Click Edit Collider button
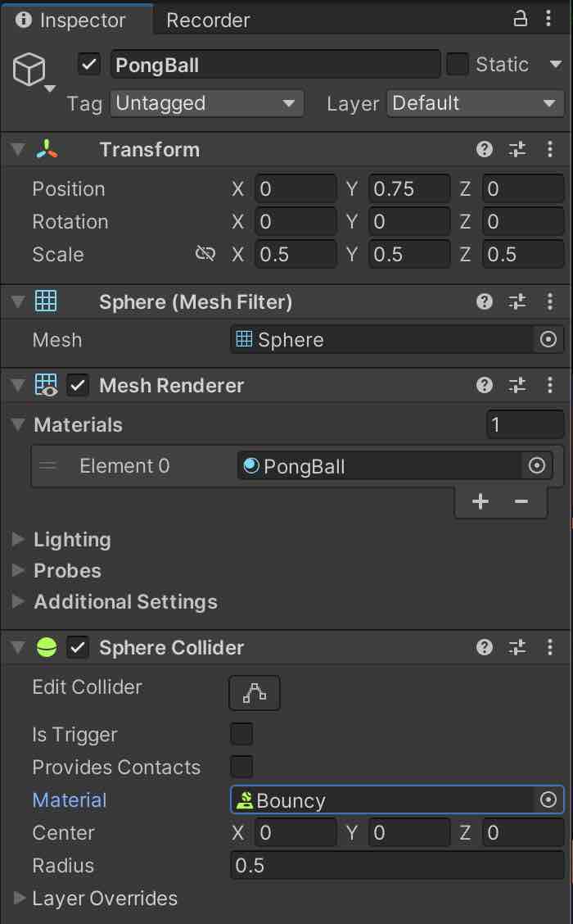Viewport: 573px width, 924px height. tap(254, 693)
